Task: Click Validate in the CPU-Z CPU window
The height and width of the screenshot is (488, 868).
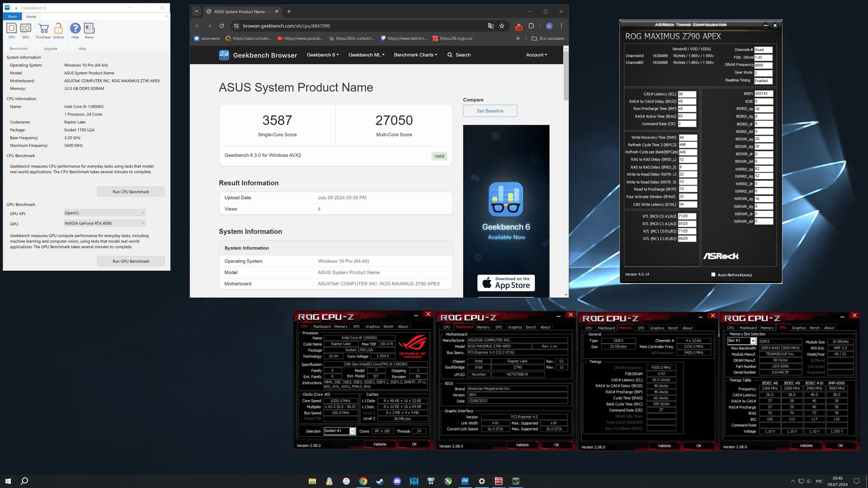Action: 380,444
